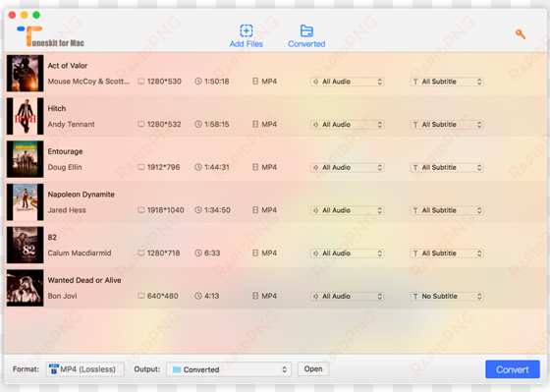550x392 pixels.
Task: Open the No Subtitle dropdown for Bon Jovi video
Action: click(447, 297)
